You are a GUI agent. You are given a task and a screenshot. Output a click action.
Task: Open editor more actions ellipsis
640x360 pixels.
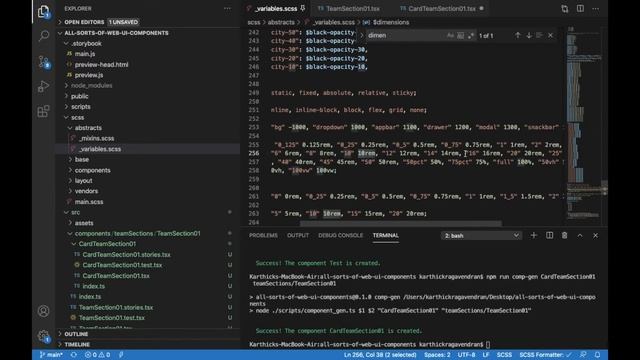coord(596,9)
